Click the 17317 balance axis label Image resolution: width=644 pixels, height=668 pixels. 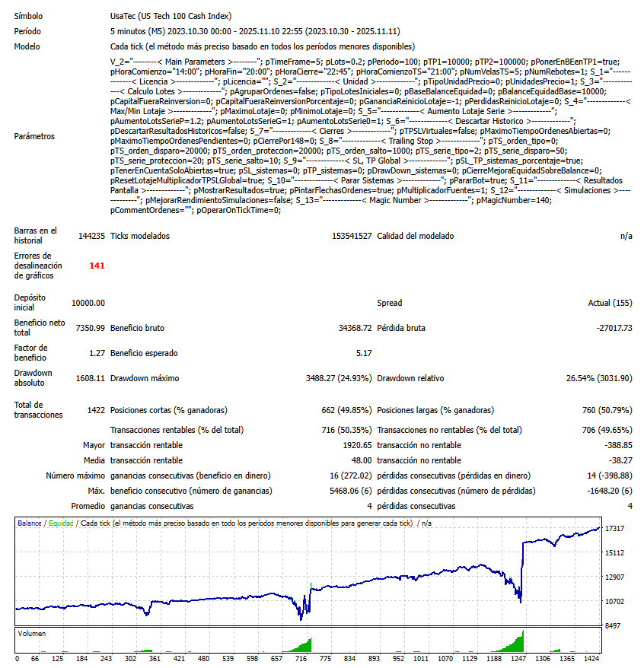coord(614,528)
